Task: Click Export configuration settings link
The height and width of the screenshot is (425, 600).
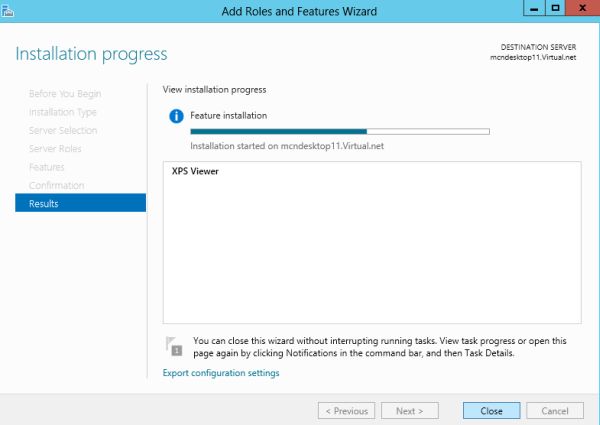Action: 221,373
